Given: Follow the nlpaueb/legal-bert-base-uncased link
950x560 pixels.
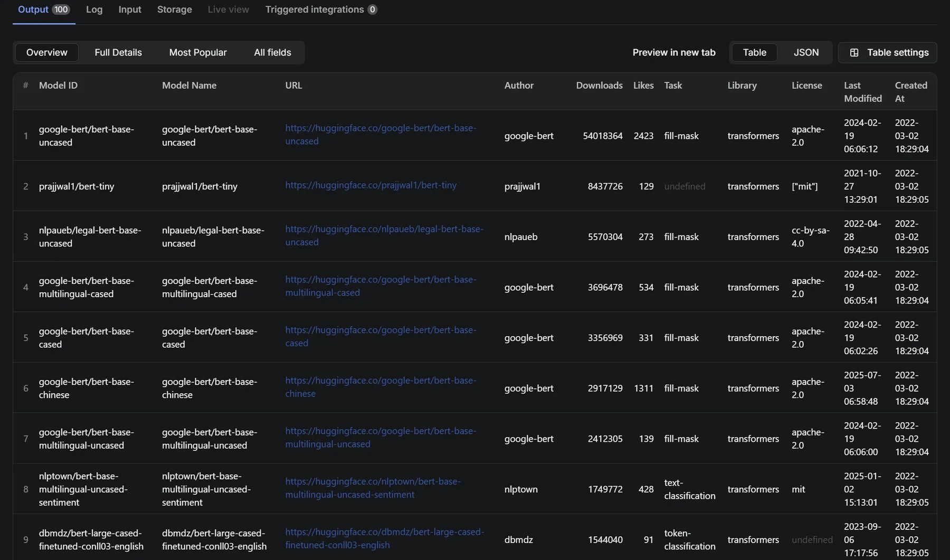Looking at the screenshot, I should 384,229.
